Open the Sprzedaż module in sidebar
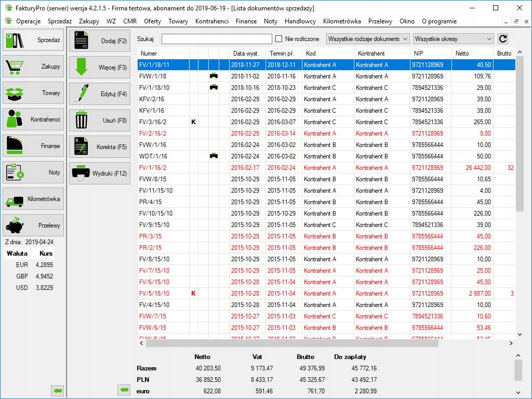 33,40
